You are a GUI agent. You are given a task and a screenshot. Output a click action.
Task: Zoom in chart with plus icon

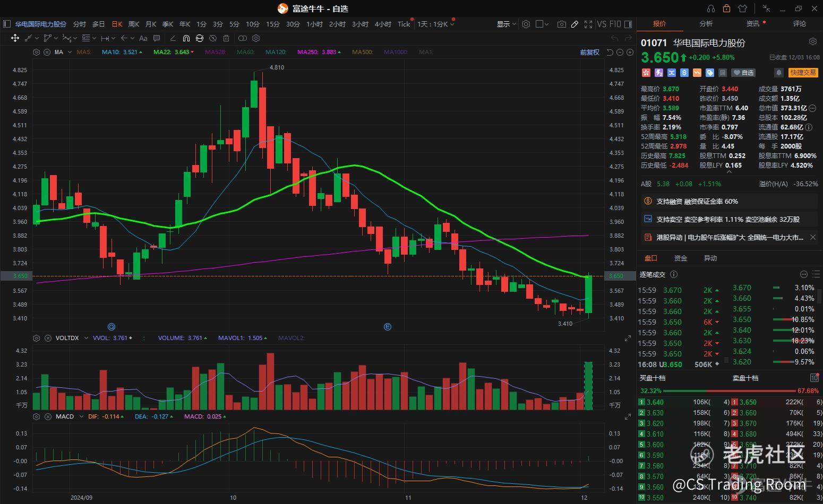[630, 52]
